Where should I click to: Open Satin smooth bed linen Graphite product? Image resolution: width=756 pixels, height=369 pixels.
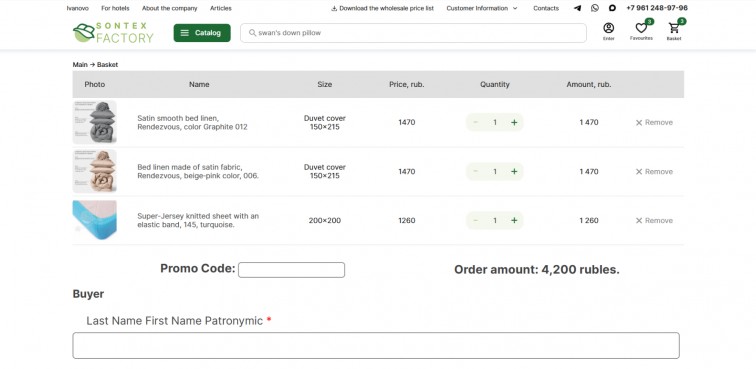point(192,123)
